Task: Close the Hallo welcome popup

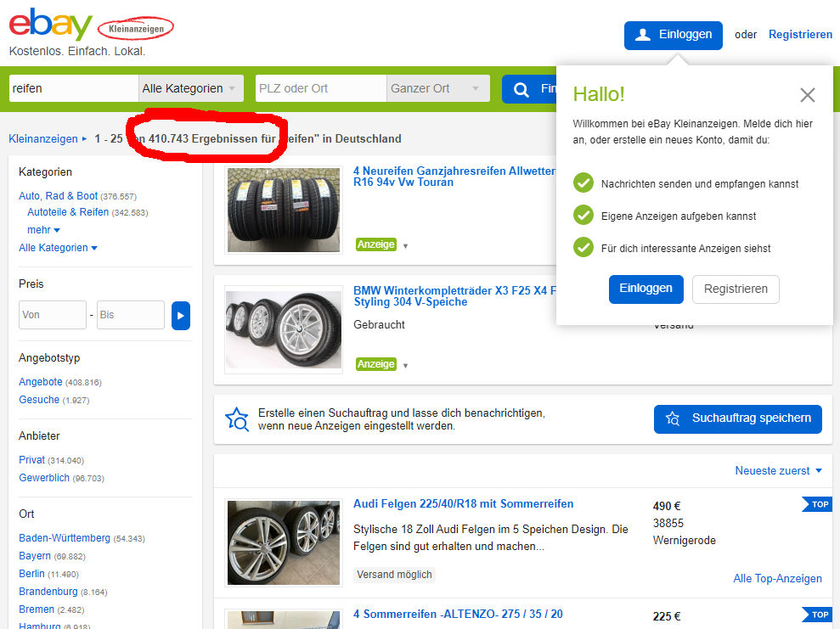Action: pos(808,95)
